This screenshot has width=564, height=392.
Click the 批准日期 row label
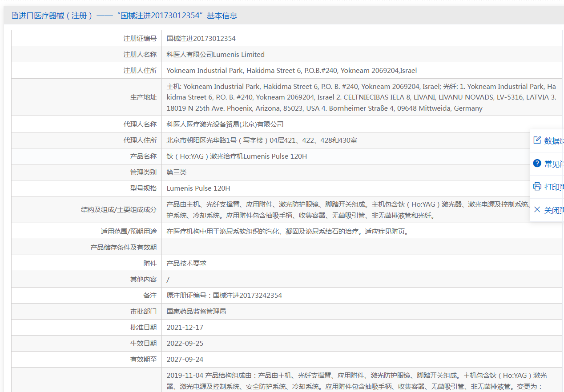point(143,328)
